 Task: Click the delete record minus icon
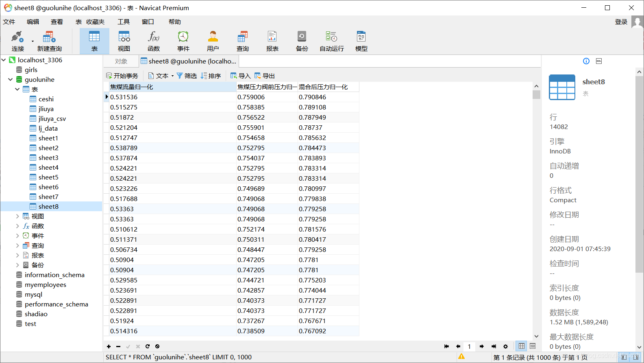118,347
